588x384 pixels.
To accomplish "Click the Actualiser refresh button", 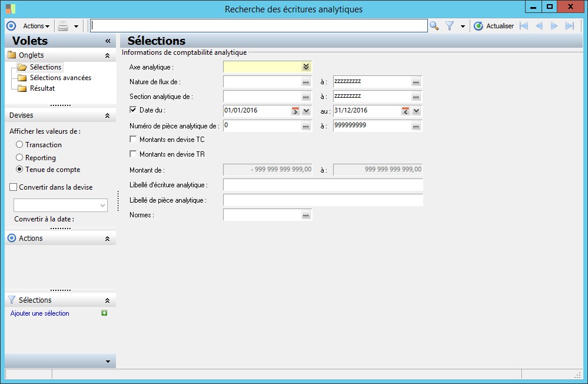I will [493, 26].
